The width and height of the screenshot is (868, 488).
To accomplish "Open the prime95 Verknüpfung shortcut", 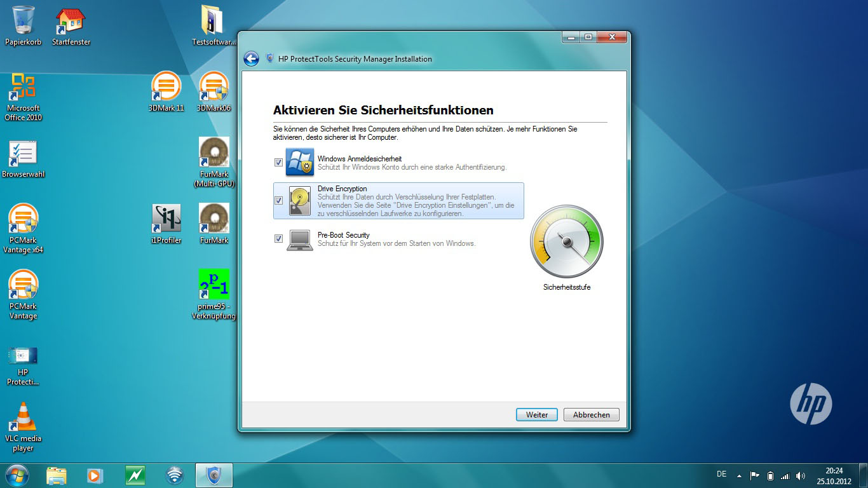I will (214, 295).
